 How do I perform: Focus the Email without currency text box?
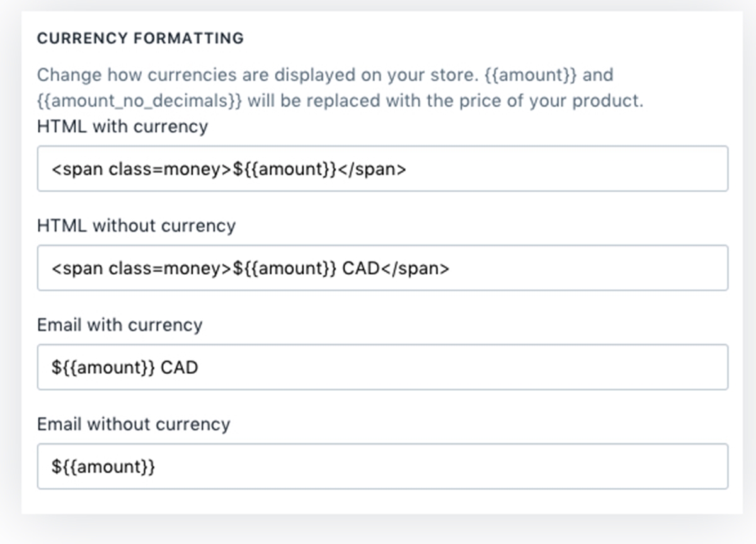pos(382,466)
